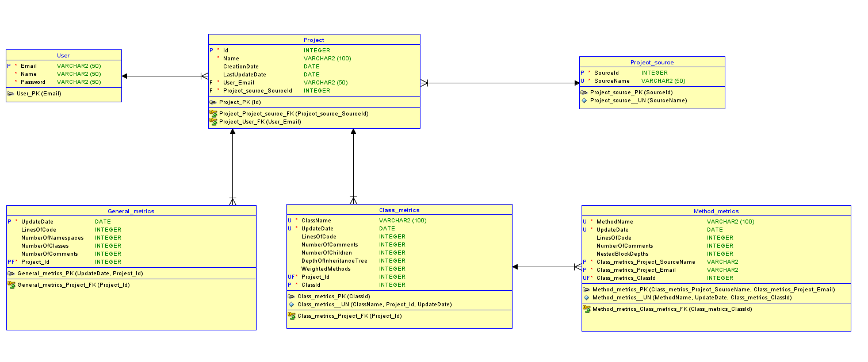Click the Project_PK primary key icon

(212, 102)
